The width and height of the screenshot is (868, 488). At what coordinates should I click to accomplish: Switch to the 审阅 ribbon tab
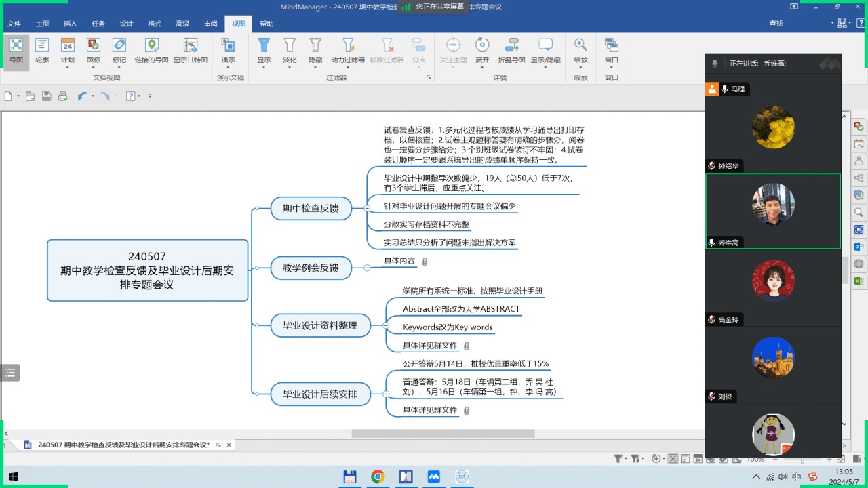(x=210, y=24)
